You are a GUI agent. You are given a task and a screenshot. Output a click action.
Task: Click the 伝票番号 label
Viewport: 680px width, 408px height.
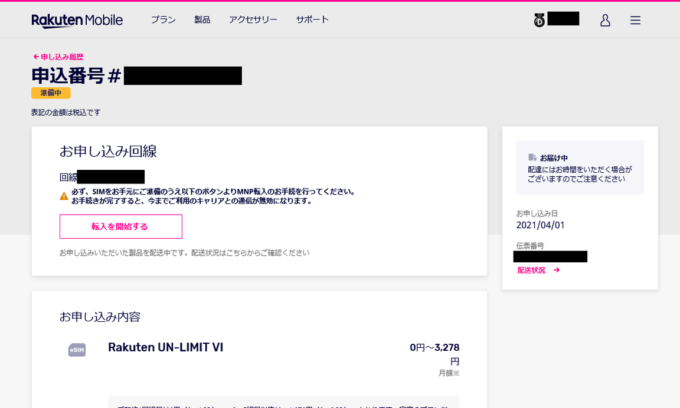pyautogui.click(x=530, y=245)
